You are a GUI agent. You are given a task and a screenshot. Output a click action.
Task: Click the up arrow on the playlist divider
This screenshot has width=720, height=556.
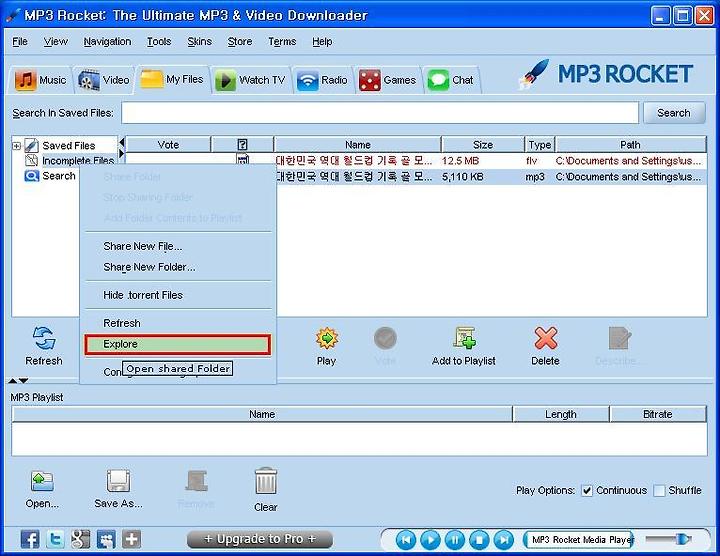click(x=13, y=381)
